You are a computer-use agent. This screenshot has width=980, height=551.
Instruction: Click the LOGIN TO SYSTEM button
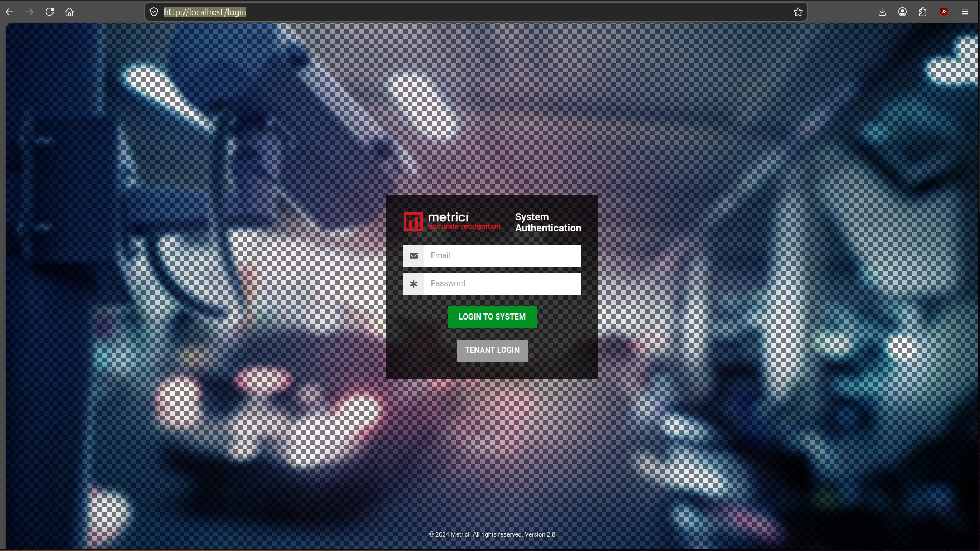492,317
